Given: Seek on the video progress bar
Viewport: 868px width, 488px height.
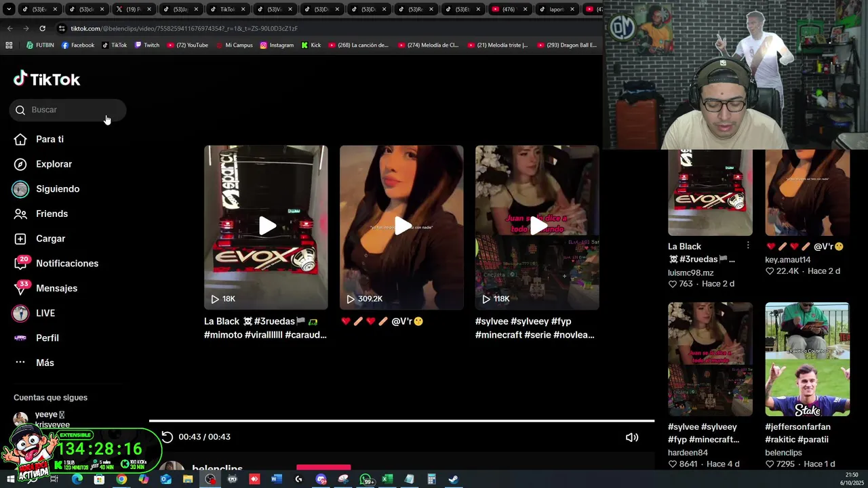Looking at the screenshot, I should pyautogui.click(x=401, y=421).
